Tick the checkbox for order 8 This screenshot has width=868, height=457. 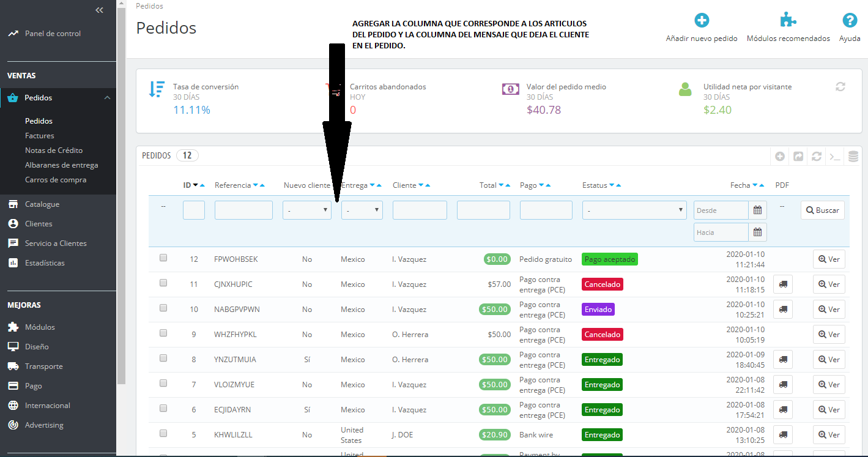[x=163, y=359]
